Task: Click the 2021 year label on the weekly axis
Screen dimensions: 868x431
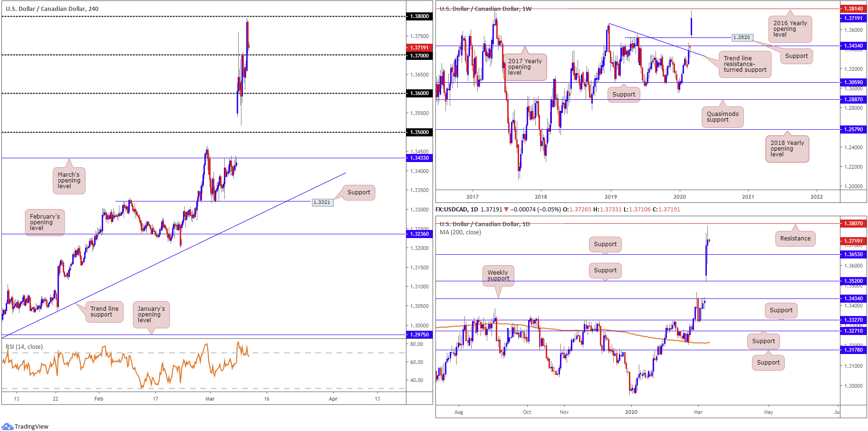Action: pyautogui.click(x=748, y=197)
